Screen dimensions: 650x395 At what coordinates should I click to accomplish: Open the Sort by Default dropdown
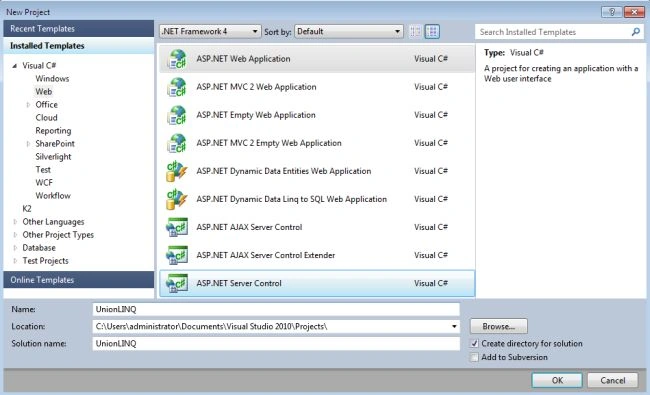349,32
